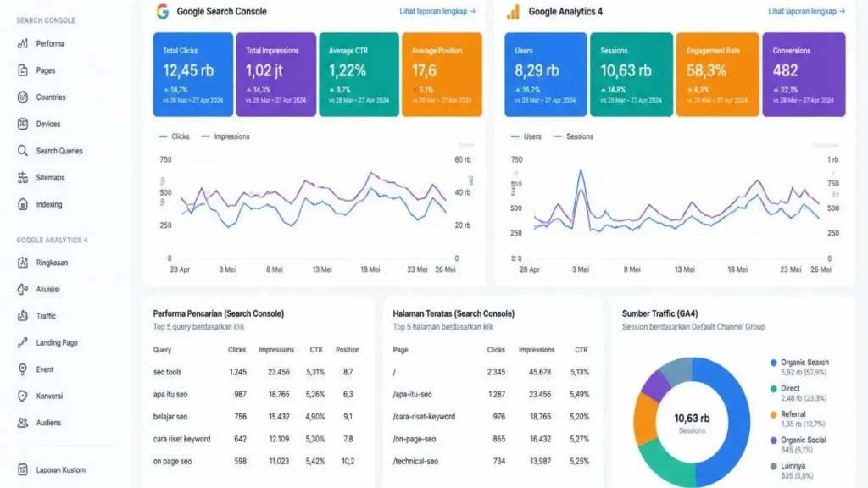
Task: Click the '/technical-seo' page row
Action: (x=491, y=461)
